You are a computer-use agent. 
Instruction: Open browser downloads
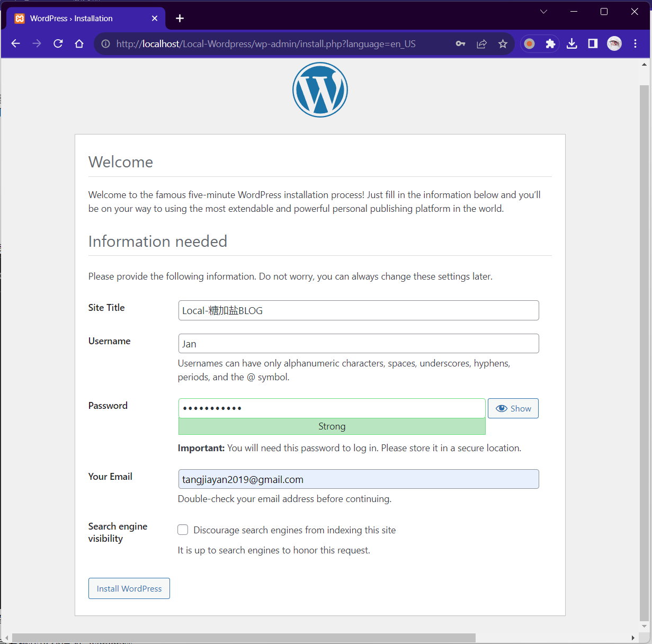(x=572, y=44)
